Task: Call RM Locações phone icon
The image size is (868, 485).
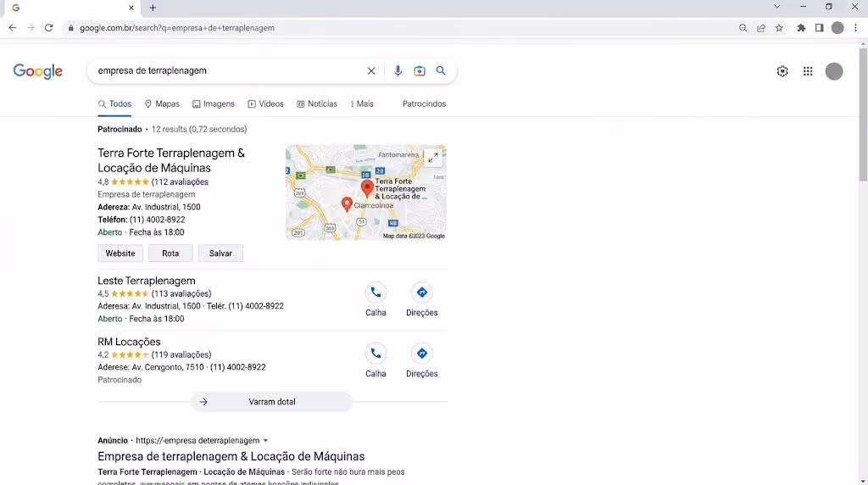Action: (x=376, y=354)
